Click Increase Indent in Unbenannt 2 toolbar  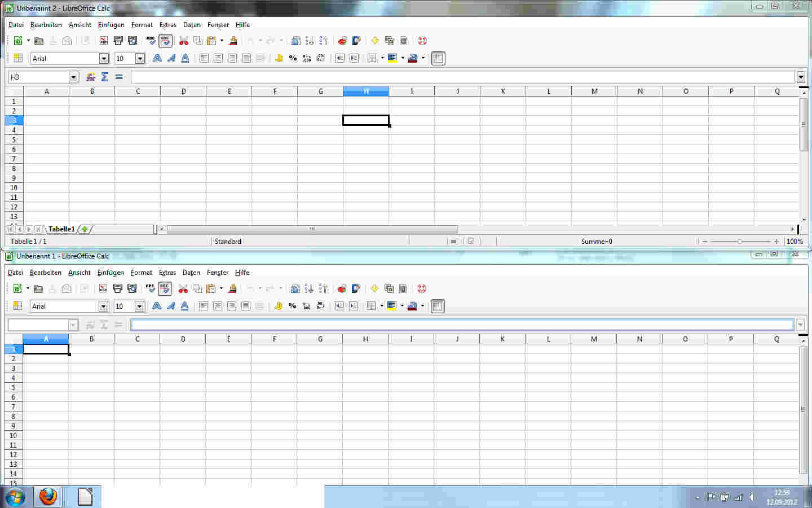pyautogui.click(x=354, y=58)
